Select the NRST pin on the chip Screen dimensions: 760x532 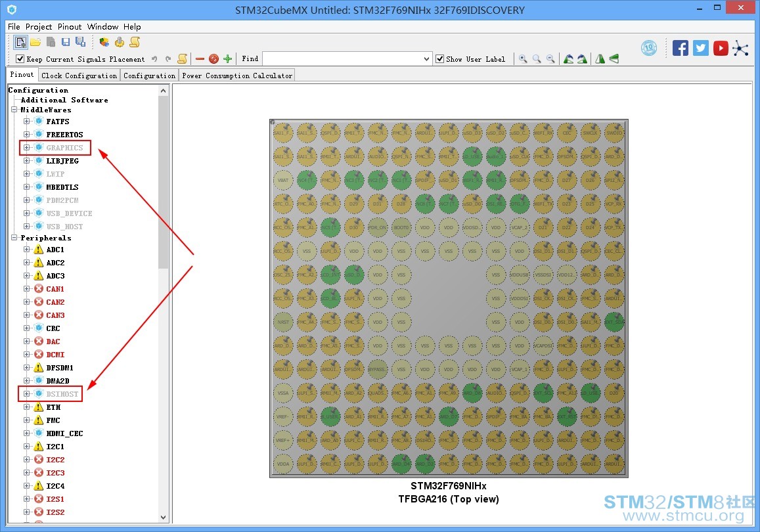pyautogui.click(x=283, y=322)
